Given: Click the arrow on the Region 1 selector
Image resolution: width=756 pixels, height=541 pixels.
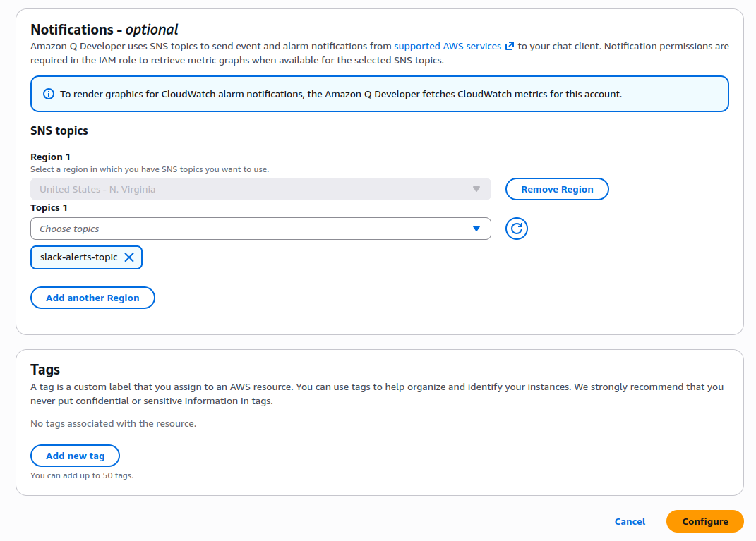Looking at the screenshot, I should [476, 189].
